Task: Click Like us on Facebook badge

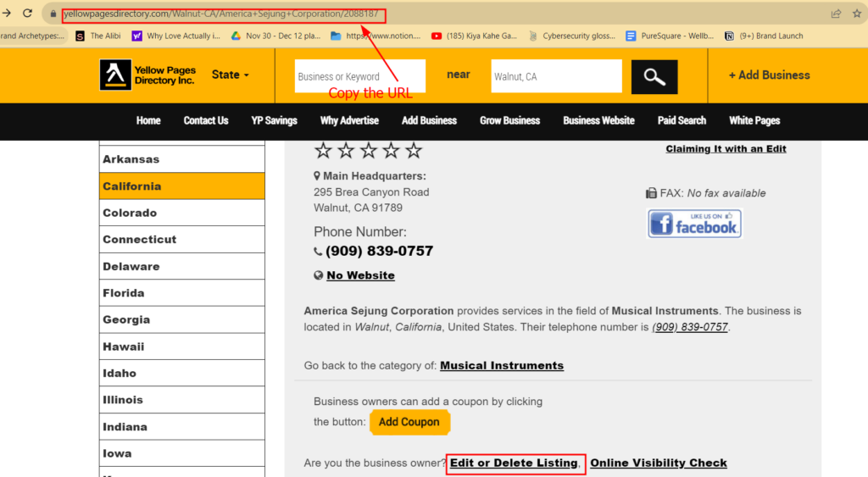Action: coord(694,224)
